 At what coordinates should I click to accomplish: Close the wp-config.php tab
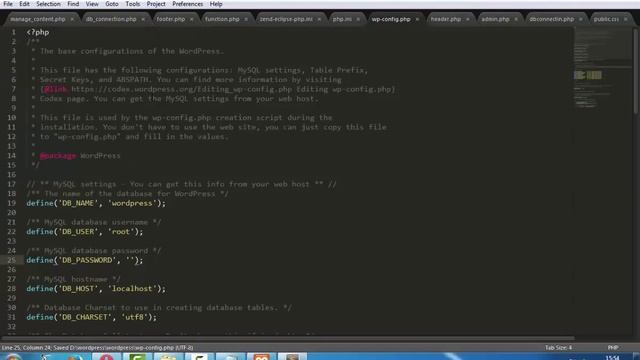[417, 19]
